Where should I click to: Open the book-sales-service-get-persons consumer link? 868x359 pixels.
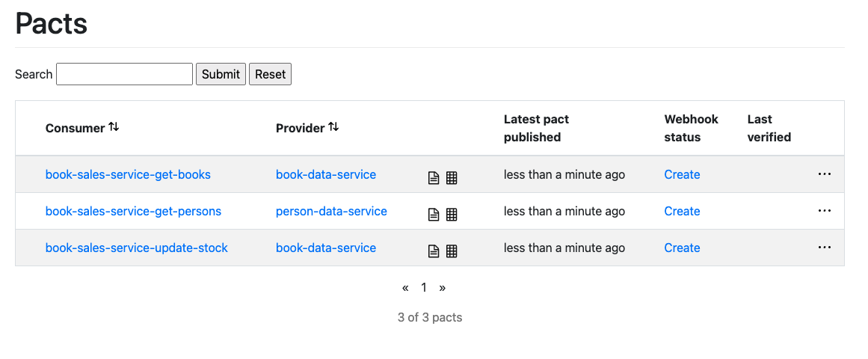133,211
